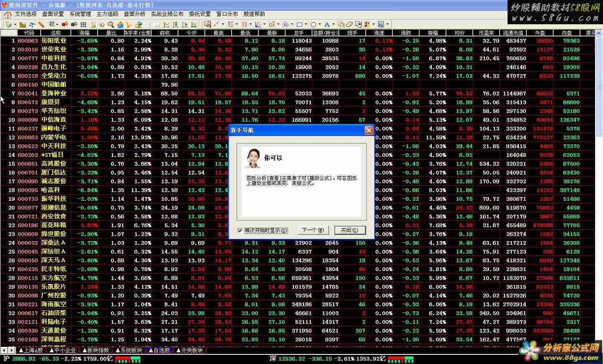This screenshot has width=603, height=364.
Task: Click the 权 toolbar icon
Action: click(x=52, y=24)
